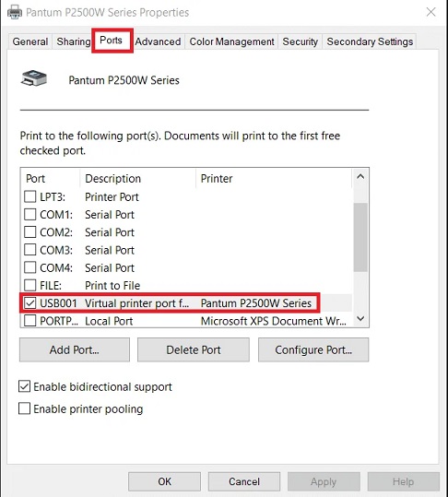Click the Delete Port button

tap(194, 350)
